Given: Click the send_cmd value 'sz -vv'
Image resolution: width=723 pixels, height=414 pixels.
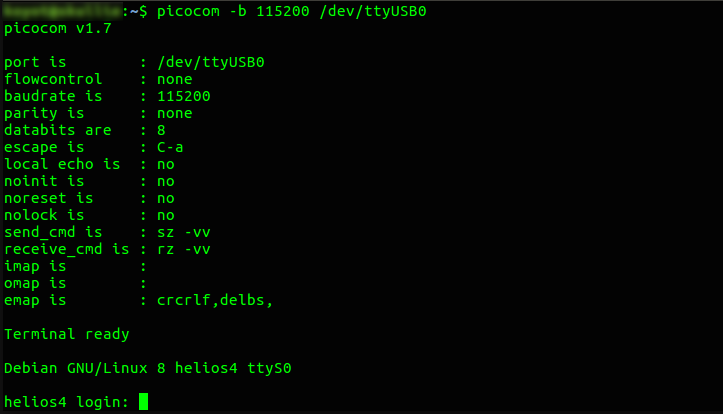Looking at the screenshot, I should pyautogui.click(x=184, y=232).
